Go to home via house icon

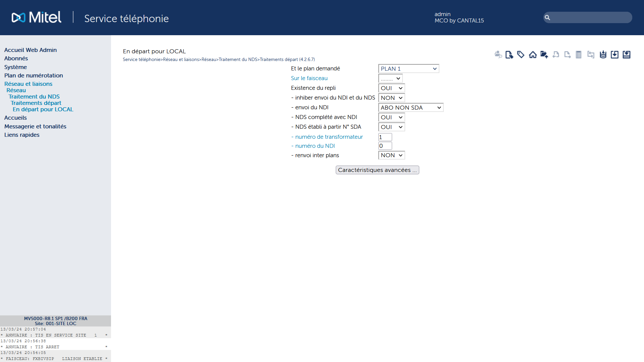point(533,55)
